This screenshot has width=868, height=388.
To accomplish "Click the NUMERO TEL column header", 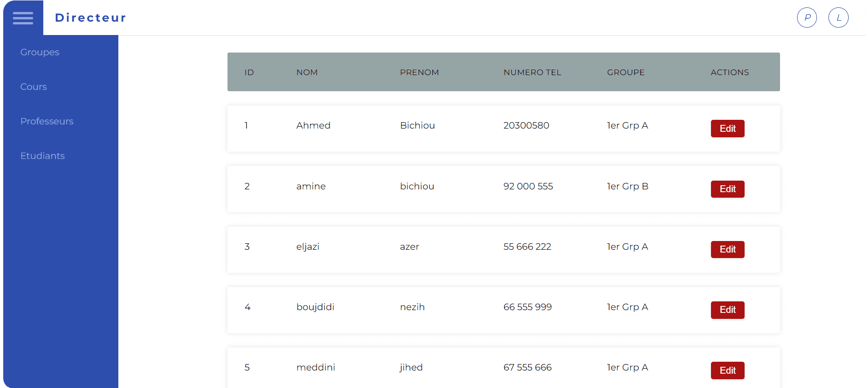I will point(532,72).
